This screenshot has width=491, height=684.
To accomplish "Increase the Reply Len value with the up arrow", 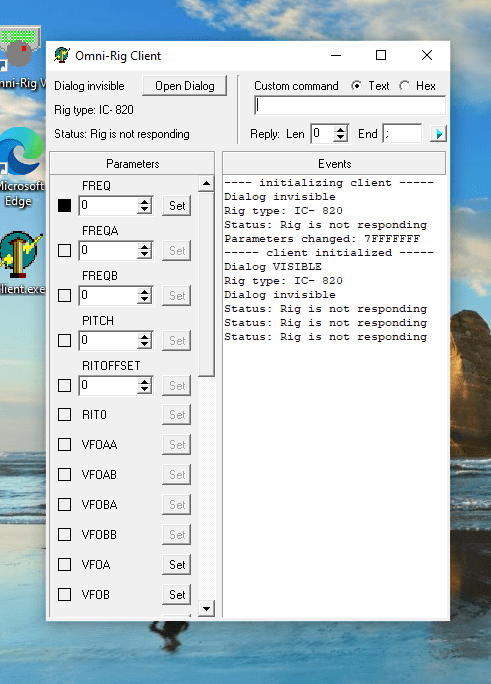I will [x=340, y=129].
